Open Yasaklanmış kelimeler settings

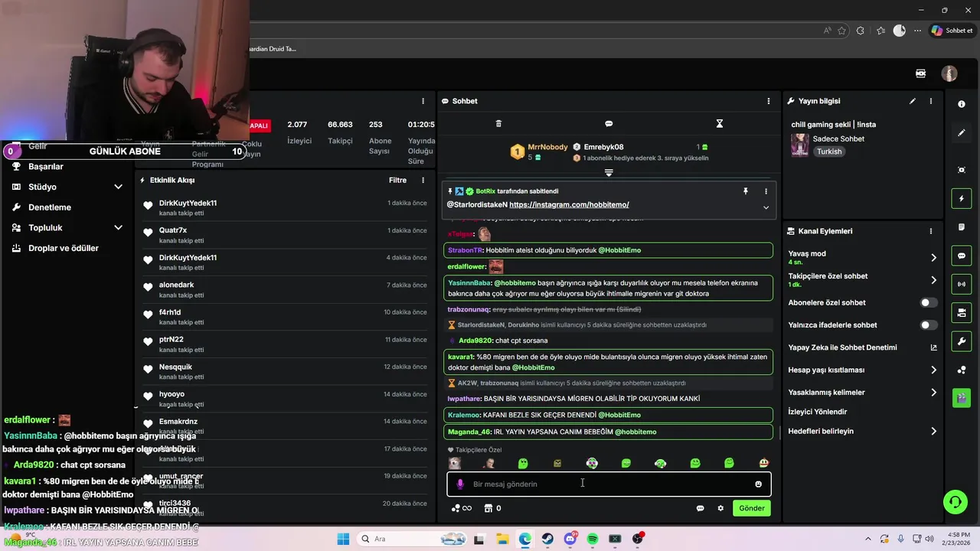pos(862,393)
